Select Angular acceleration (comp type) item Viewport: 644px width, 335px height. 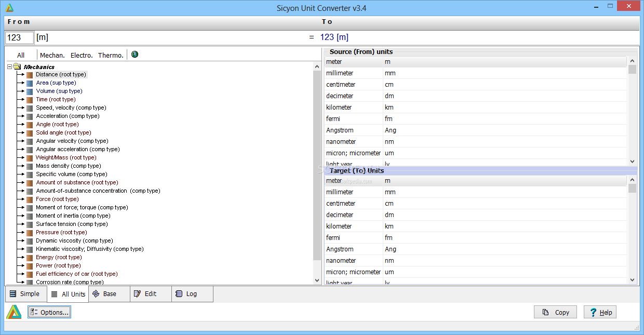[x=77, y=150]
